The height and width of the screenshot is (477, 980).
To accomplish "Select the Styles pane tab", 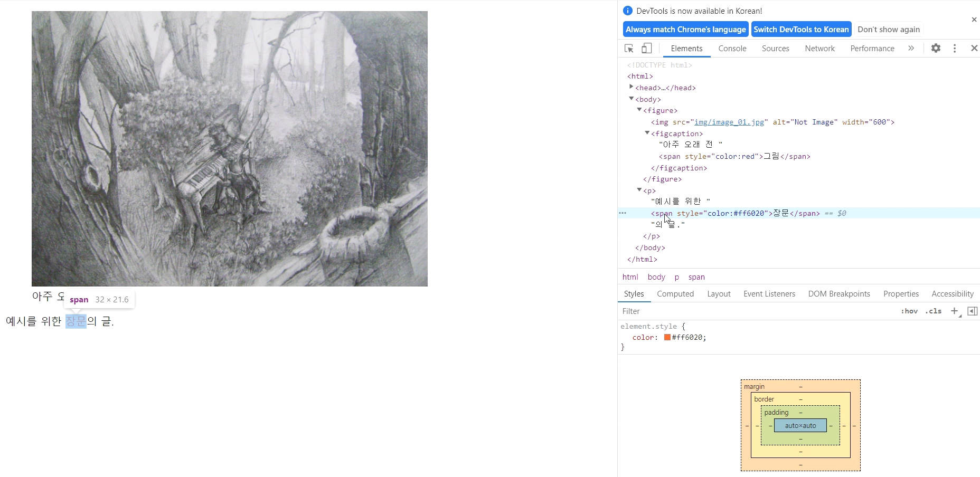I will point(634,294).
